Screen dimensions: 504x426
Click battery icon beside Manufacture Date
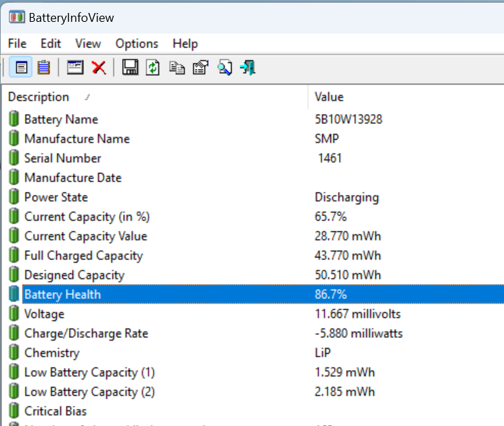tap(14, 177)
